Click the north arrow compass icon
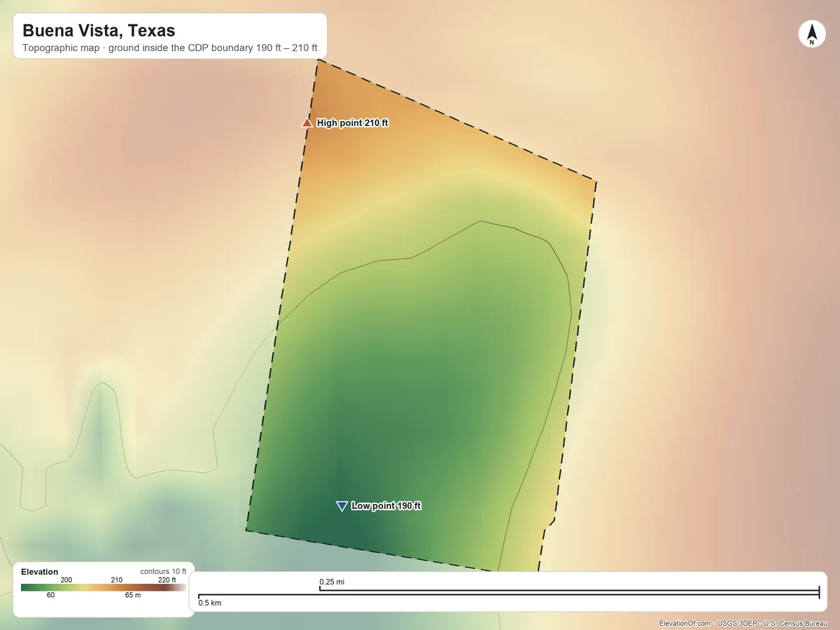 [x=812, y=35]
